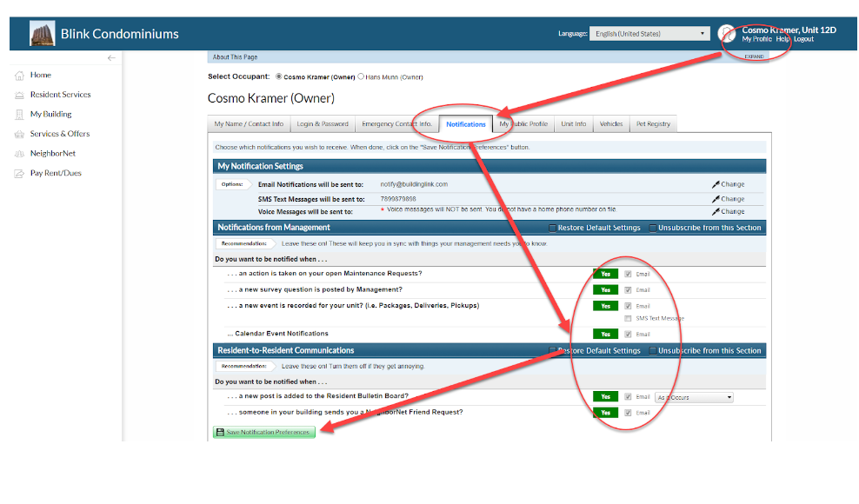
Task: Toggle Yes for new survey question notifications
Action: pos(605,290)
